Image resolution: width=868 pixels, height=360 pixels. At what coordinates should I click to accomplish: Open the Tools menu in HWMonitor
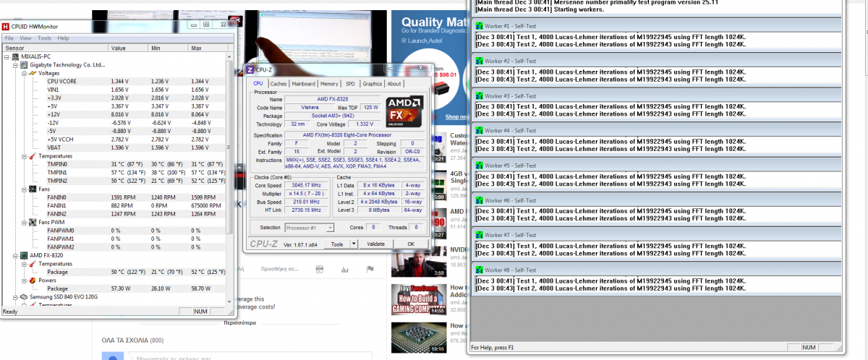coord(44,38)
